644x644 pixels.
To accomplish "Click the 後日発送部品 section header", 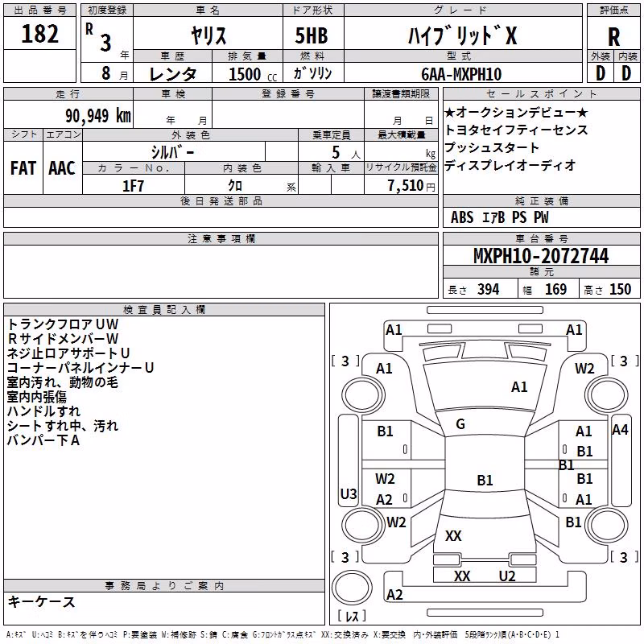I will (x=221, y=200).
